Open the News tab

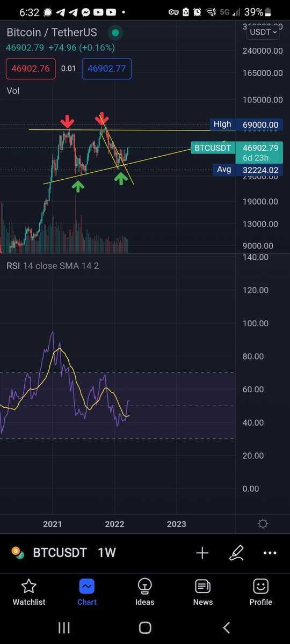203,592
